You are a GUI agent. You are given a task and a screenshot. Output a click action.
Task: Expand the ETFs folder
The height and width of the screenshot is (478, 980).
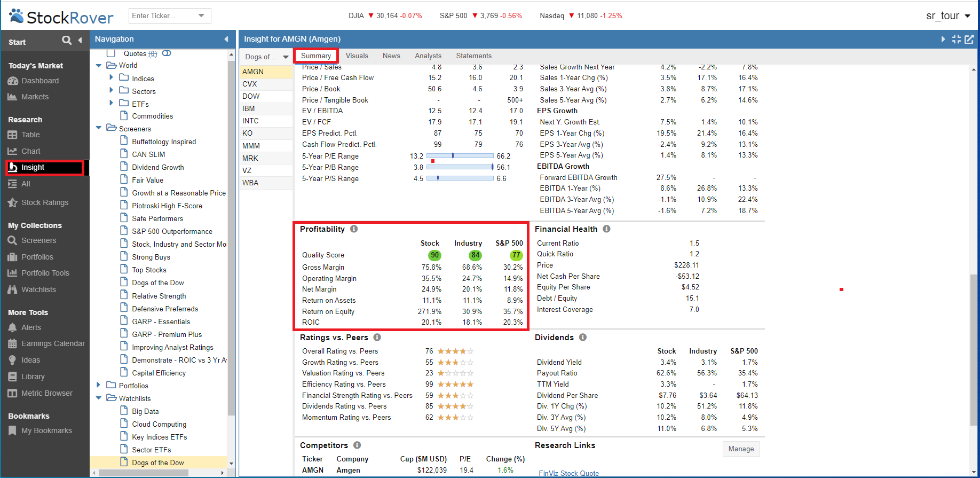tap(111, 103)
